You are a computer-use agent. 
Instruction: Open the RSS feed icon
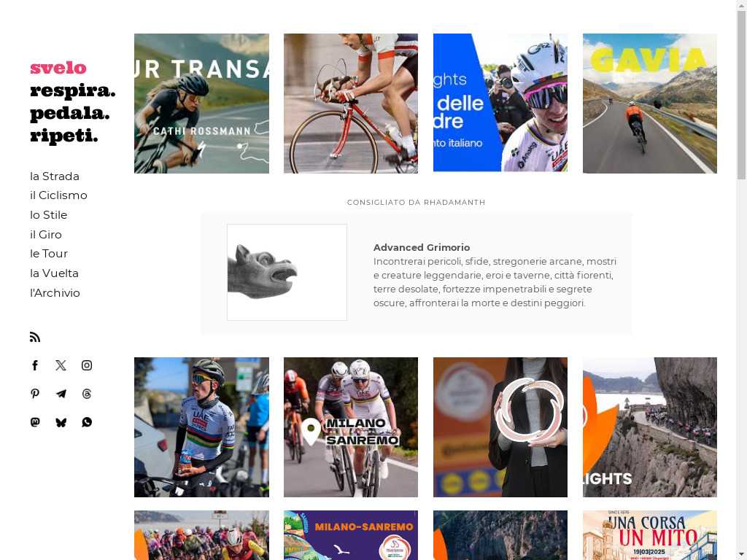click(x=35, y=337)
